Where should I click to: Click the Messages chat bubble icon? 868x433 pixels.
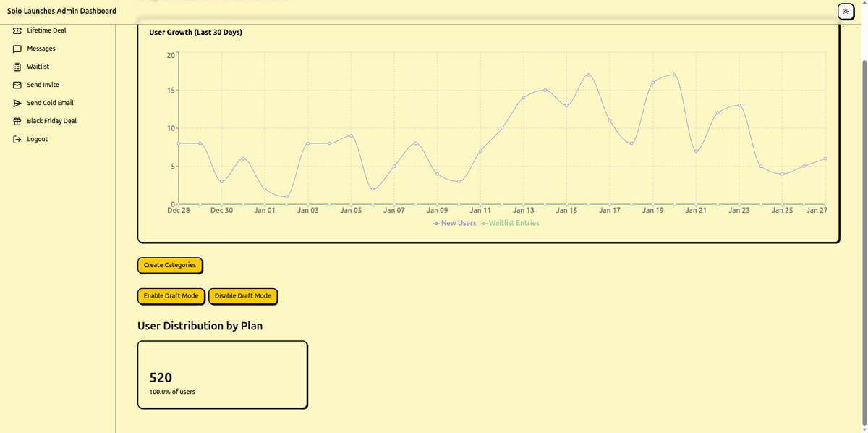pos(17,49)
